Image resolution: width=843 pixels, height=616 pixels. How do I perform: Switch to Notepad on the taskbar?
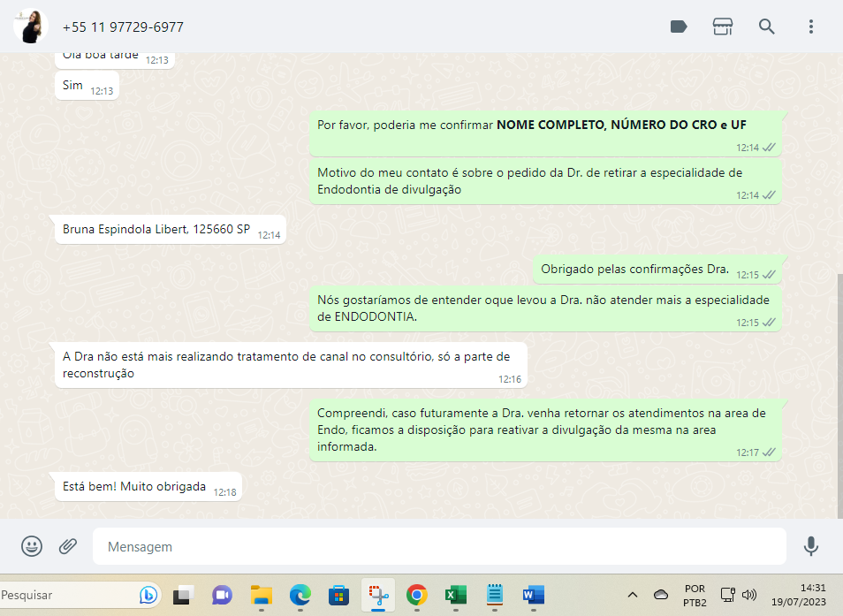click(x=495, y=595)
